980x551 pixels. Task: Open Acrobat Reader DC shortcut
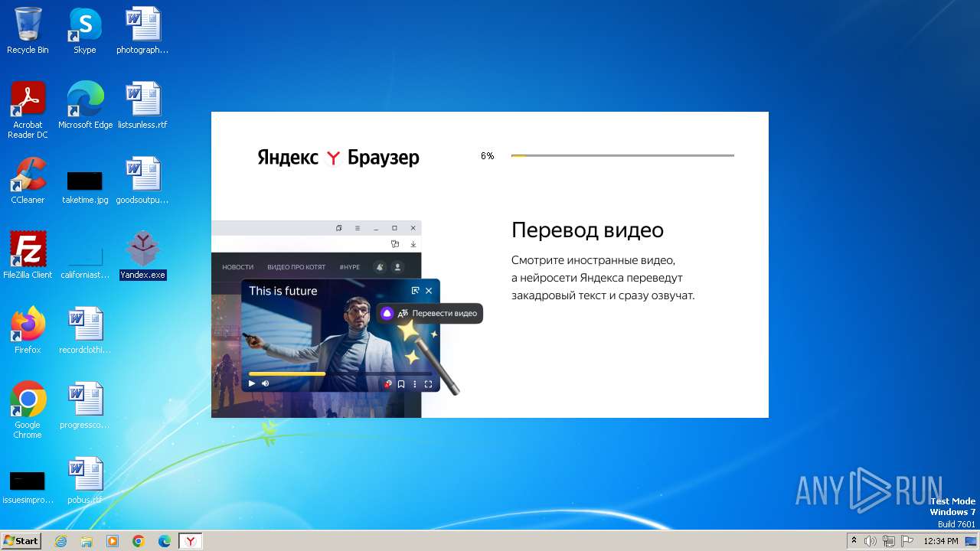(28, 109)
